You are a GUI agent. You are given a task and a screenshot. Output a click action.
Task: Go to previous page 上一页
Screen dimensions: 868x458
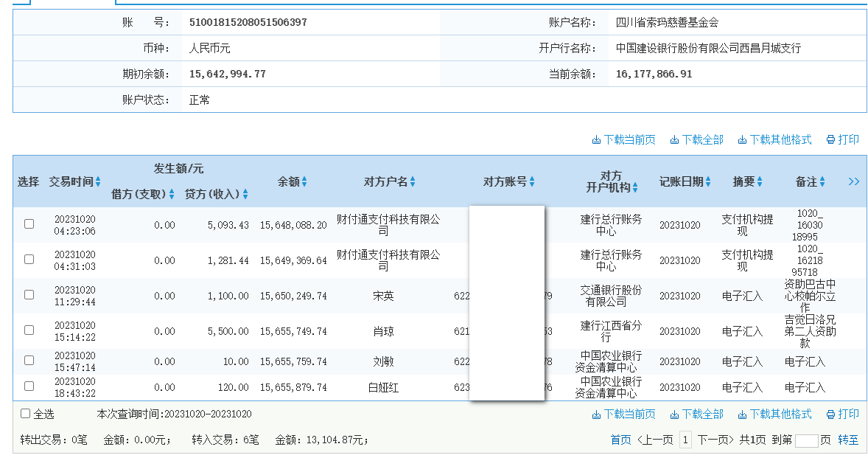click(655, 440)
